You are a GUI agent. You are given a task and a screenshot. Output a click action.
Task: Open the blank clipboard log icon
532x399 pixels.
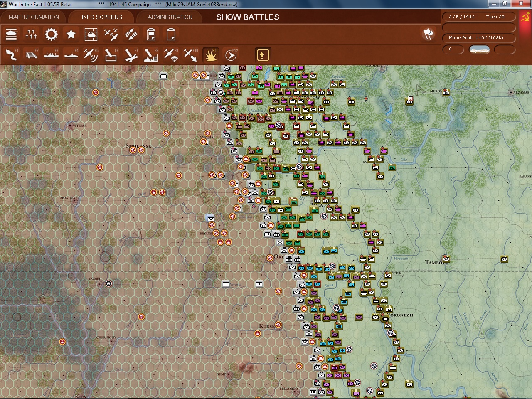tap(171, 34)
